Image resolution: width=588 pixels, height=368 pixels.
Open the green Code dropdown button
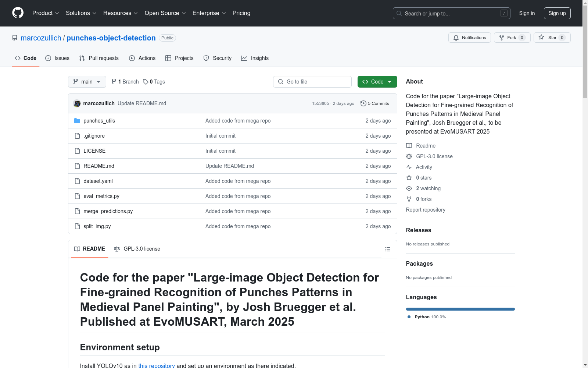coord(377,82)
